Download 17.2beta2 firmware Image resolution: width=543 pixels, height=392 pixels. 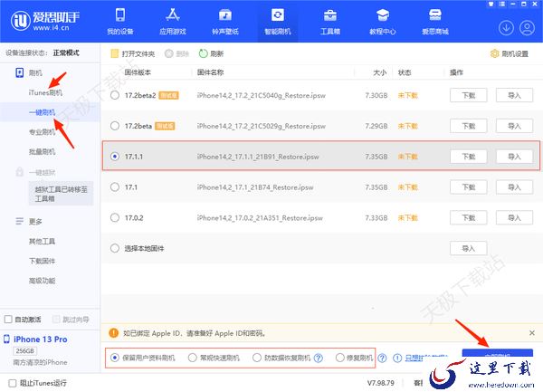click(x=468, y=95)
